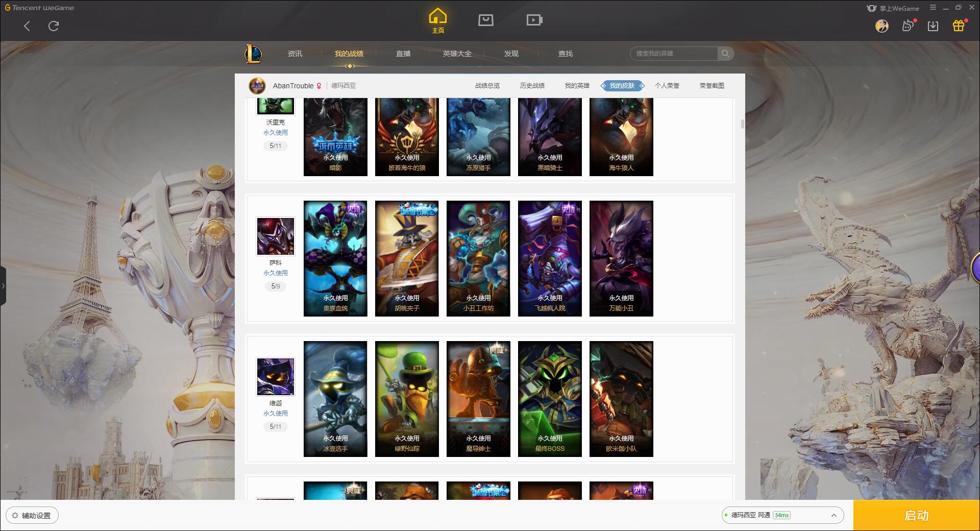This screenshot has height=531, width=980.
Task: Click the search my heroes field
Action: [674, 54]
